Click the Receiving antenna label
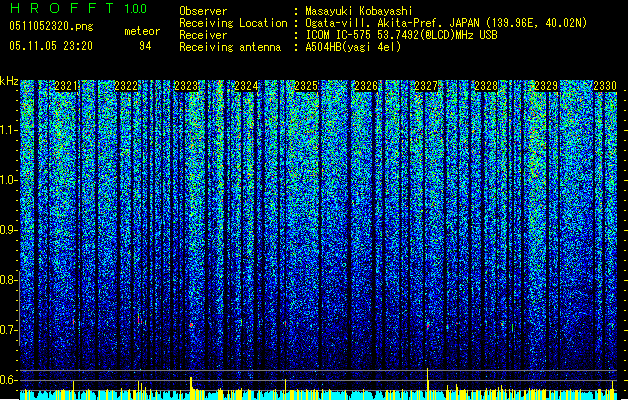 pyautogui.click(x=230, y=47)
